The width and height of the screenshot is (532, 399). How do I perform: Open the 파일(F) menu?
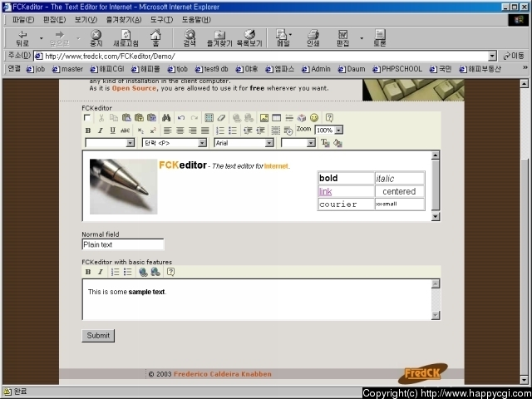pos(23,20)
